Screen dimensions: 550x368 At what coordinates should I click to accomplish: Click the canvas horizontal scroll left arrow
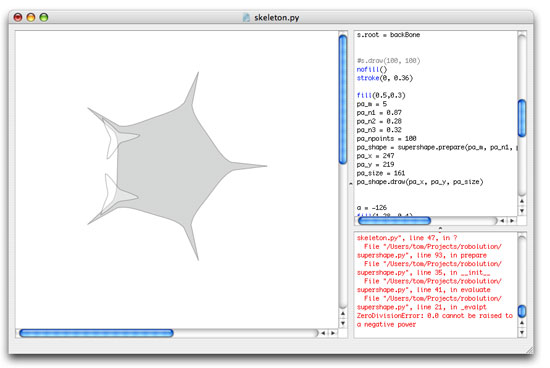[x=323, y=333]
